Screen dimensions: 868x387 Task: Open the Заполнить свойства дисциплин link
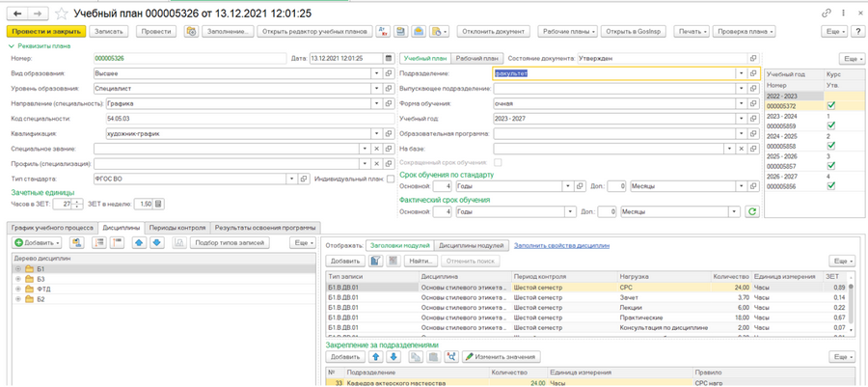coord(562,245)
